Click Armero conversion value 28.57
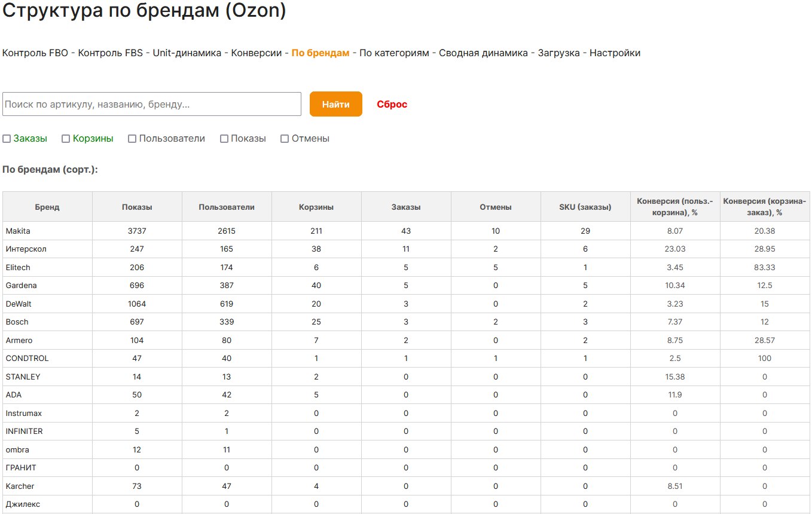812x514 pixels. [765, 340]
